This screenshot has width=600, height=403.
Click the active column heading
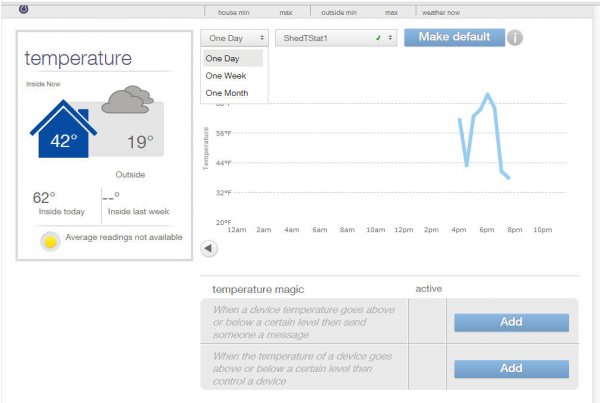429,289
